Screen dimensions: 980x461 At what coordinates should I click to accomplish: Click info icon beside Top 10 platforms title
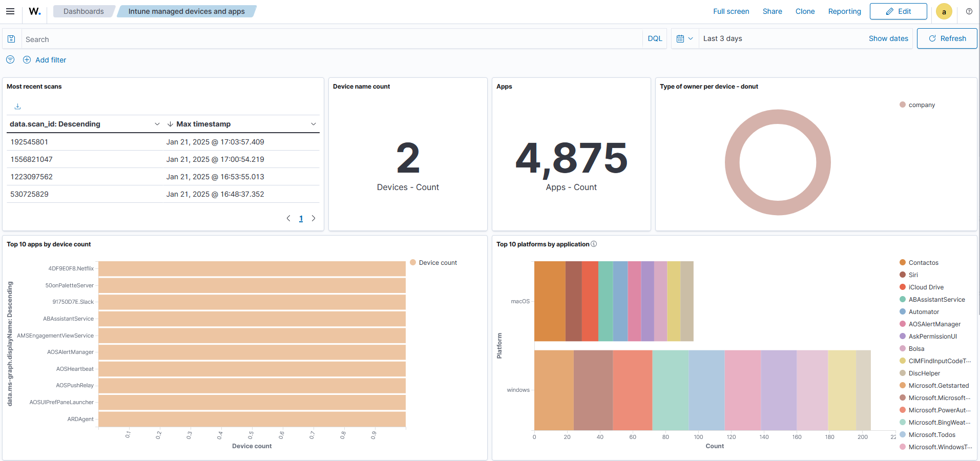pyautogui.click(x=594, y=244)
